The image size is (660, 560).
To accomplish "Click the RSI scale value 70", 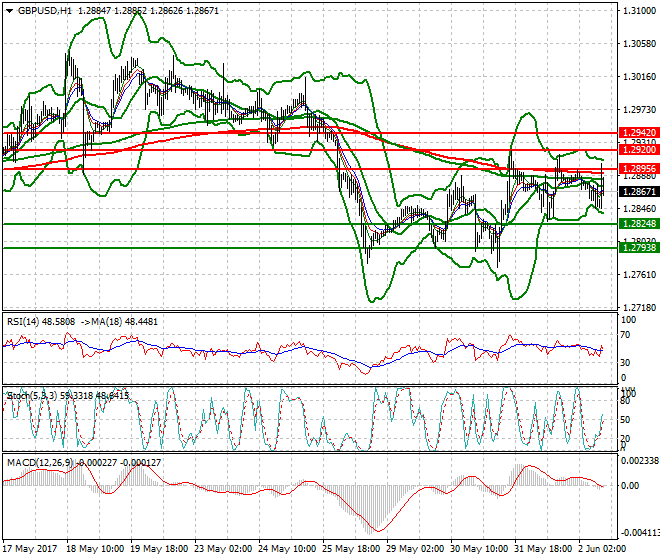I will 625,335.
